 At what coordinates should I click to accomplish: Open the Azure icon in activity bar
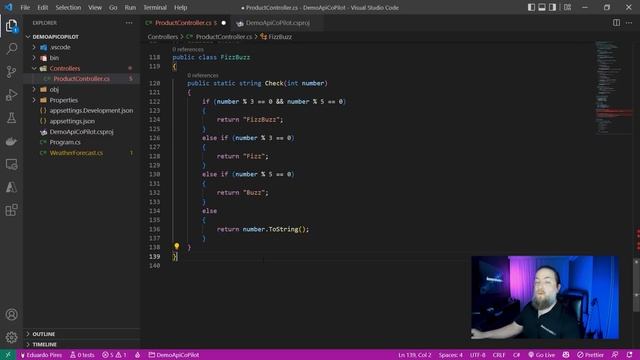tap(11, 187)
